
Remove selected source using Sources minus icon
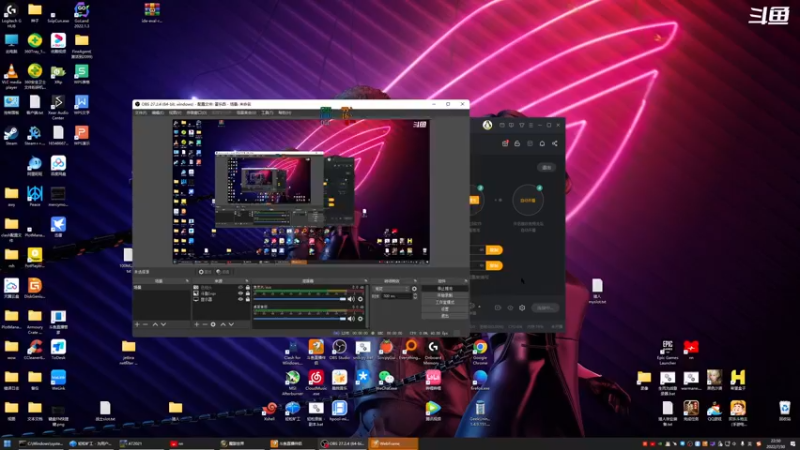point(205,324)
